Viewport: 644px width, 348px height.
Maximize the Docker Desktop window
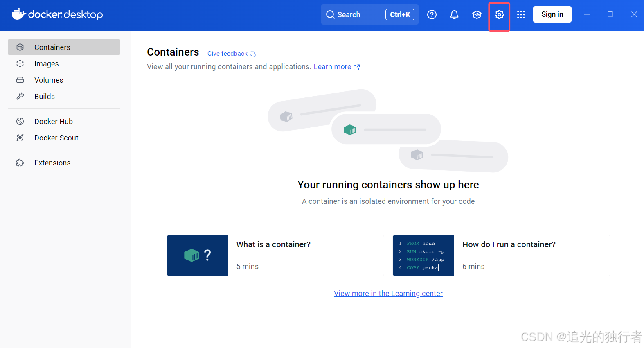pos(610,14)
